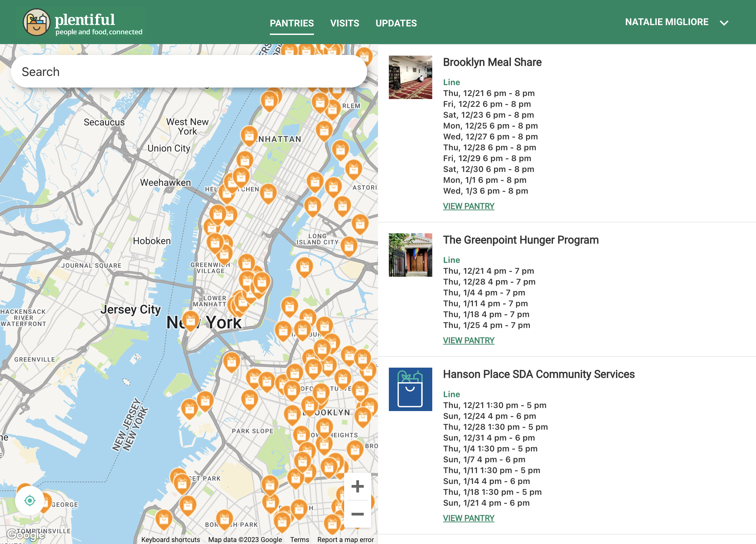Go to the Updates tab
The width and height of the screenshot is (756, 544).
click(396, 23)
